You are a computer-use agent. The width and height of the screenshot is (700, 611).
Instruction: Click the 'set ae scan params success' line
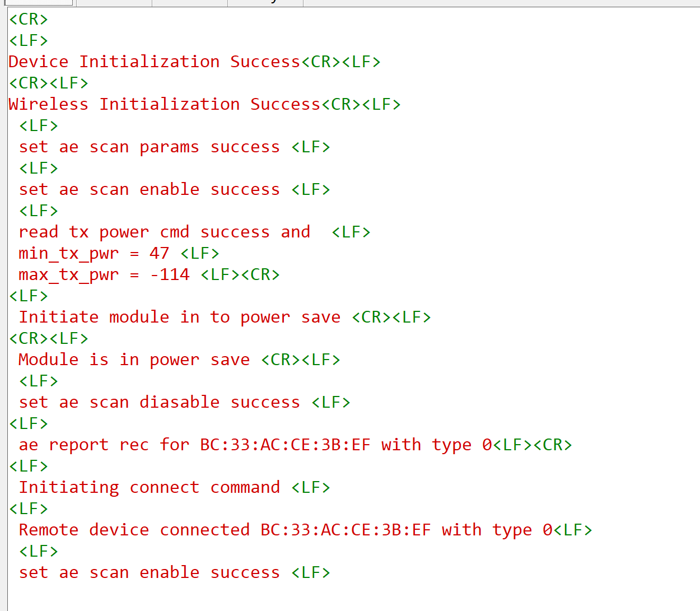click(x=149, y=147)
